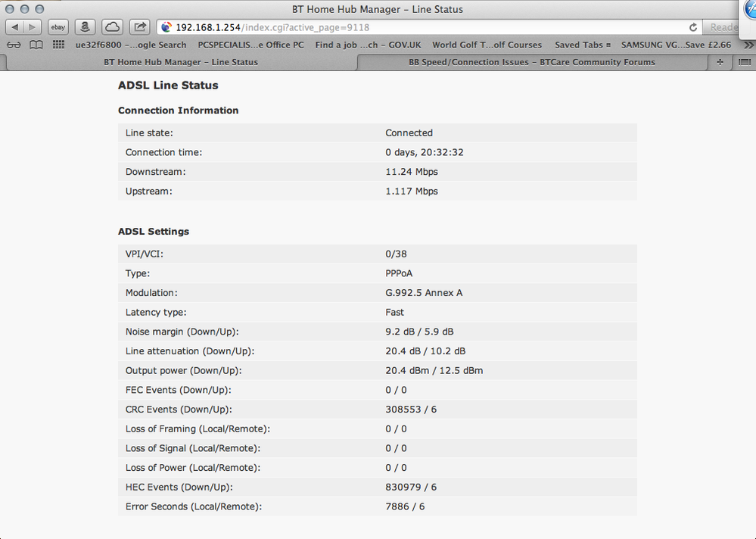The image size is (756, 539).
Task: Close the Safari window
Action: (10, 9)
